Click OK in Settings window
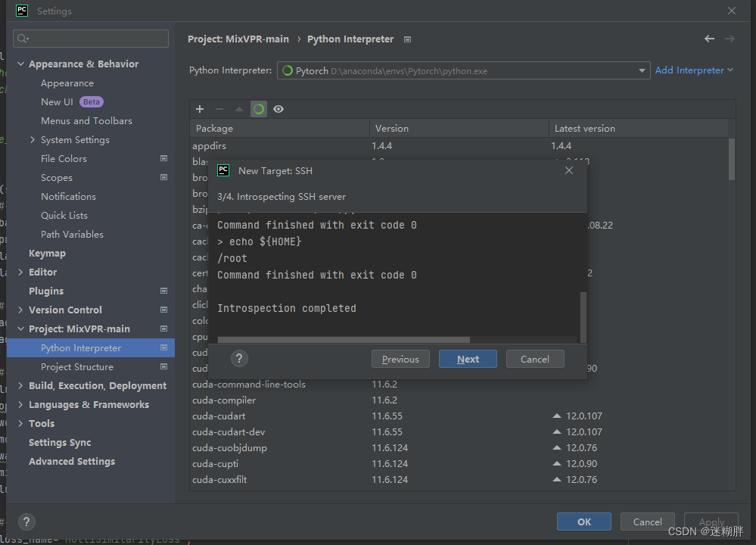Viewport: 756px width, 545px height. pyautogui.click(x=584, y=522)
